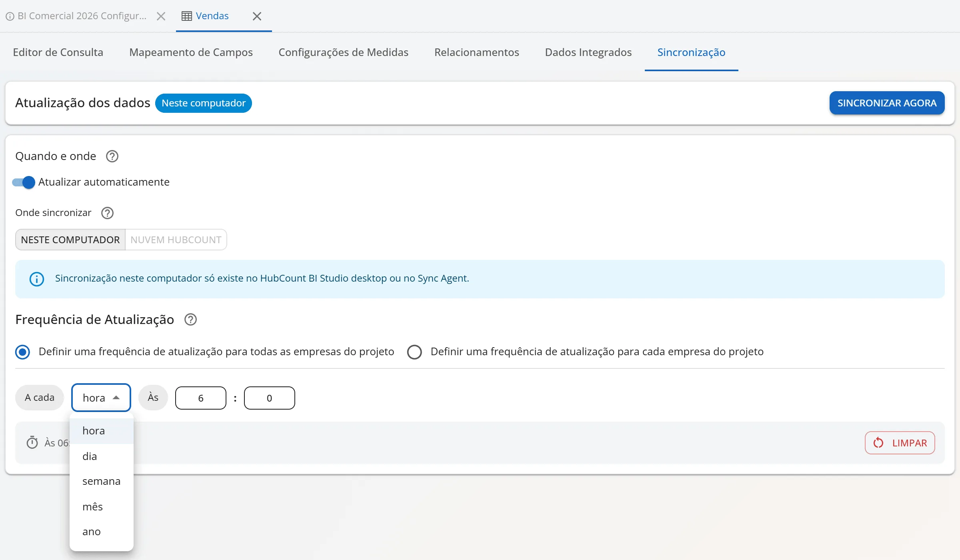960x560 pixels.
Task: Click the Neste computador badge
Action: point(203,103)
